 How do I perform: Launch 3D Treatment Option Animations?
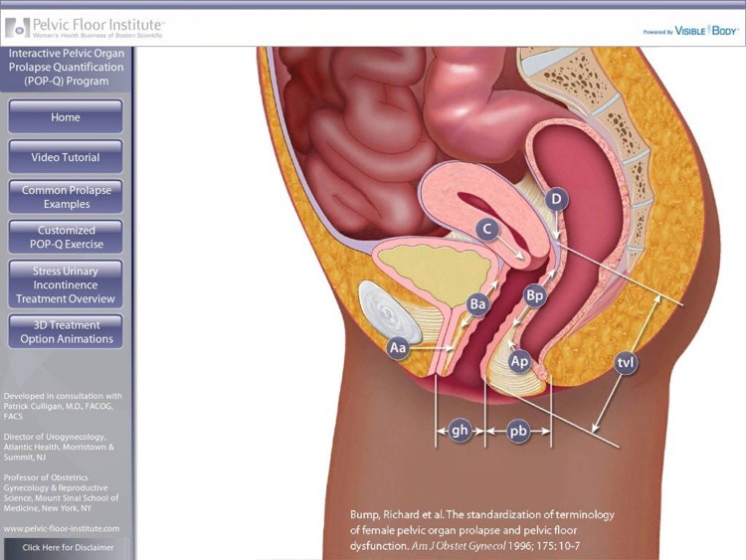click(66, 331)
